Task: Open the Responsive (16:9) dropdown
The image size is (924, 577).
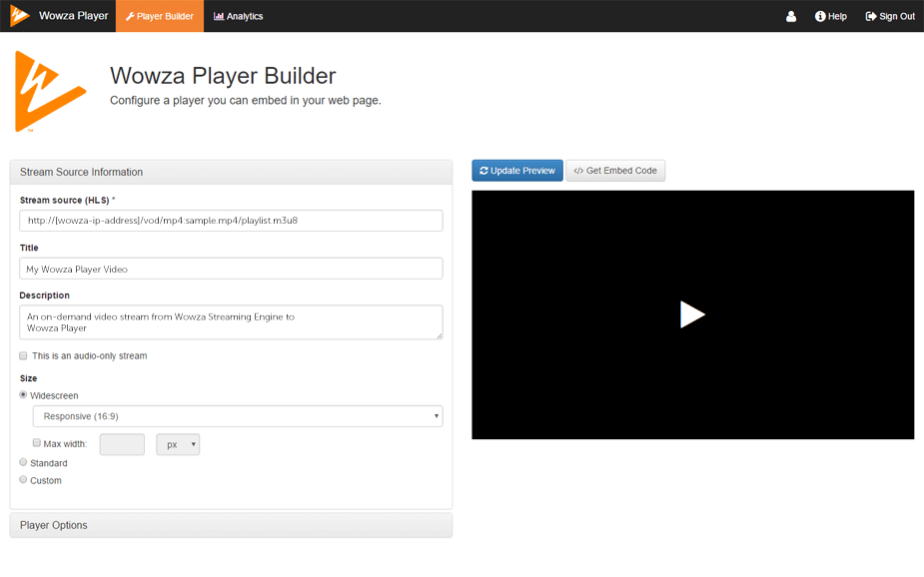Action: pos(238,416)
